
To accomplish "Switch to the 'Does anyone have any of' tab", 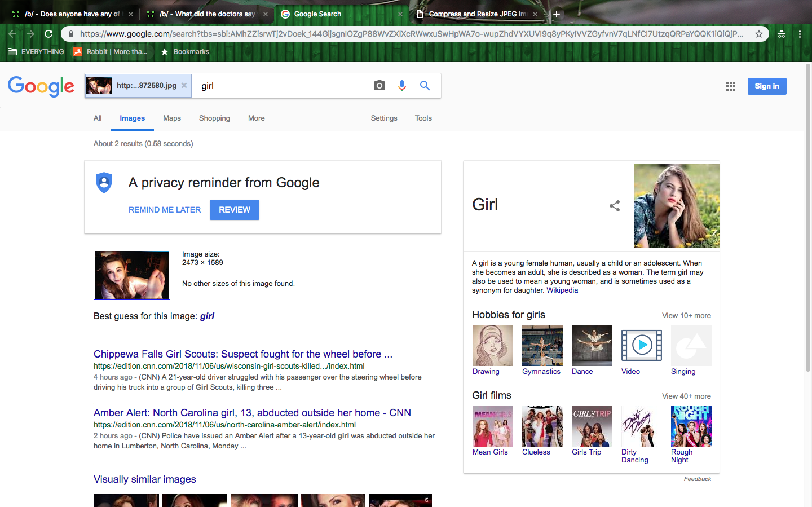I will [73, 14].
